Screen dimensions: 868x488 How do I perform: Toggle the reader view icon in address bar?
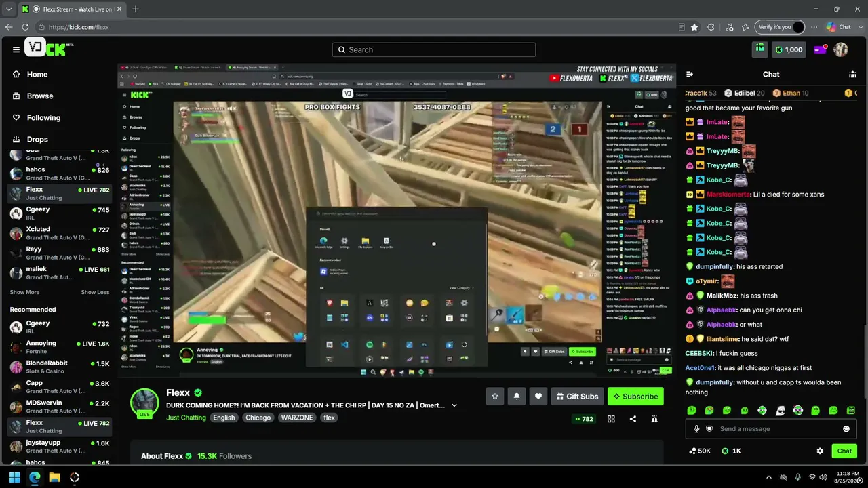click(682, 27)
